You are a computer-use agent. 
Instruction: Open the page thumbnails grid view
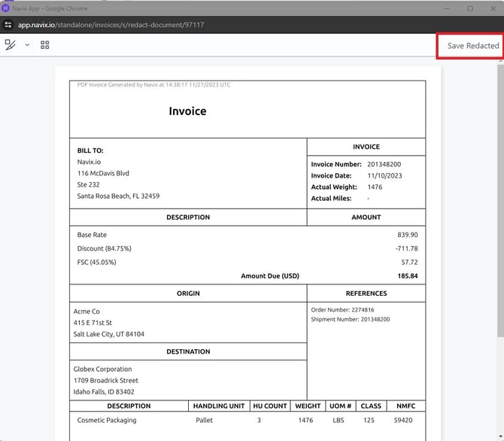click(45, 44)
